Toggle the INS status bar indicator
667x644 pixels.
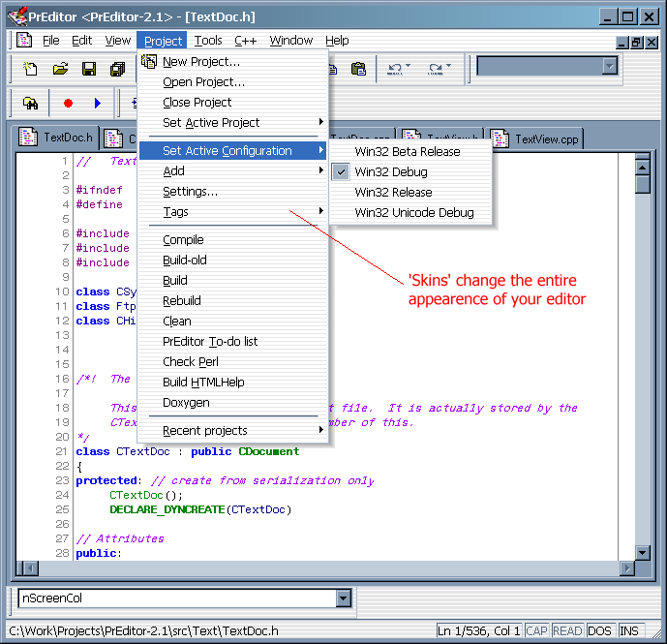coord(629,630)
